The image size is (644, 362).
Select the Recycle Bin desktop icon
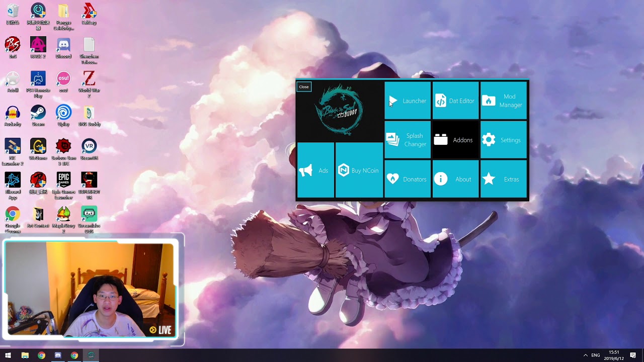(13, 15)
